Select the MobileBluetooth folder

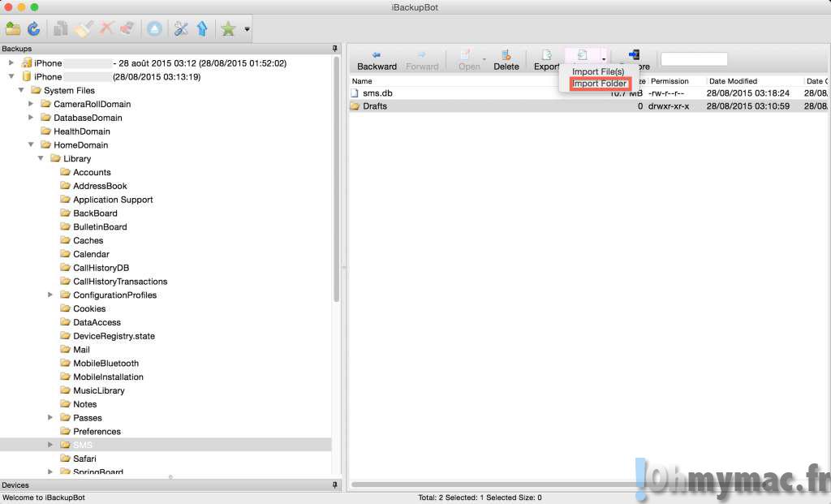point(106,363)
